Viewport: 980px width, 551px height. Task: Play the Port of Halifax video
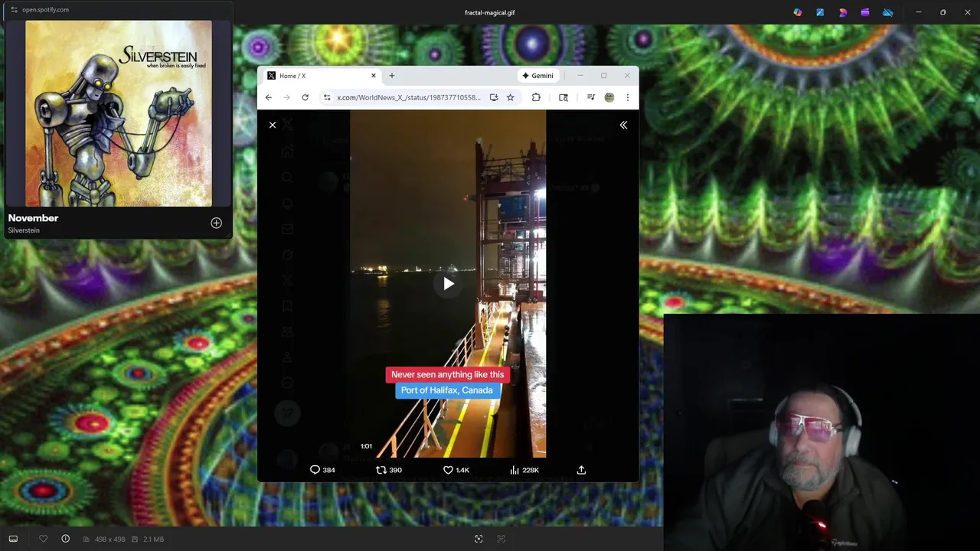[x=448, y=284]
